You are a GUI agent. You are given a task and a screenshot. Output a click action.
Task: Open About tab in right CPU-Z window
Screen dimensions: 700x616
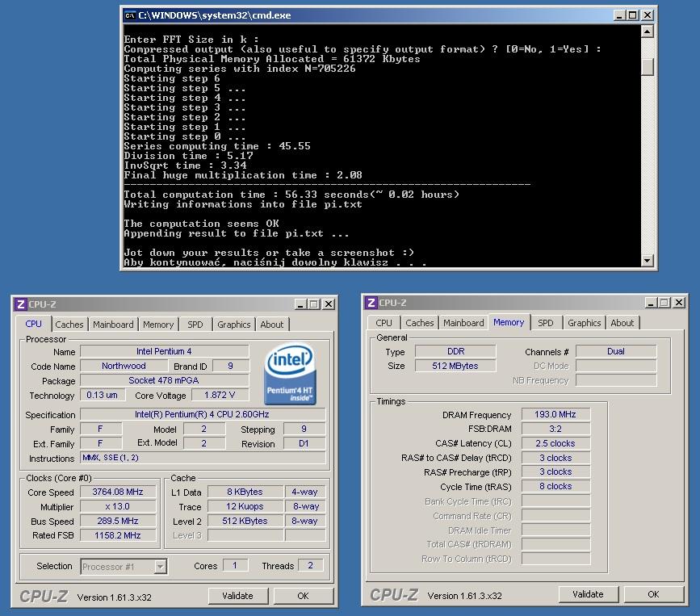click(622, 323)
